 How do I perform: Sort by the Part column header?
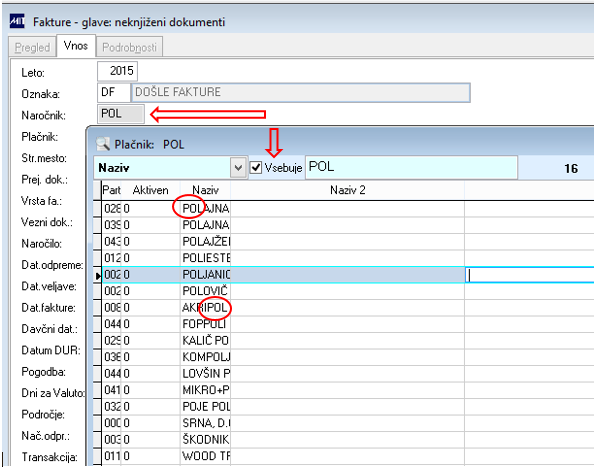pyautogui.click(x=111, y=190)
